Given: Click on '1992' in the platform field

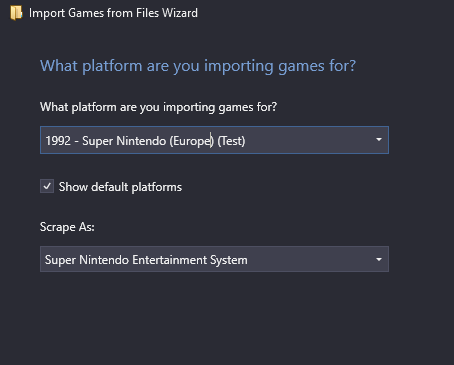Looking at the screenshot, I should coord(58,141).
